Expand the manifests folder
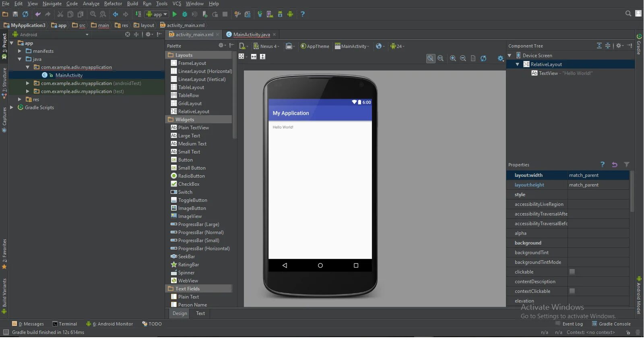 click(19, 51)
